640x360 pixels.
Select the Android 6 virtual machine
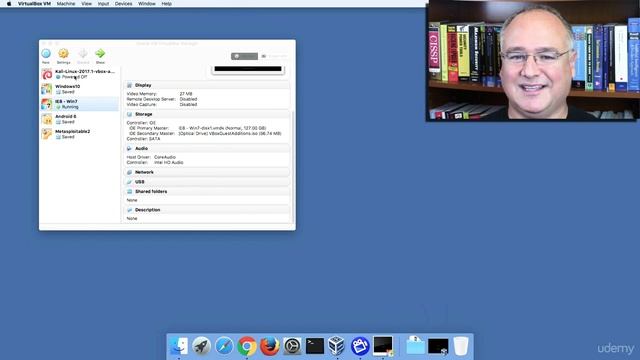pos(80,119)
